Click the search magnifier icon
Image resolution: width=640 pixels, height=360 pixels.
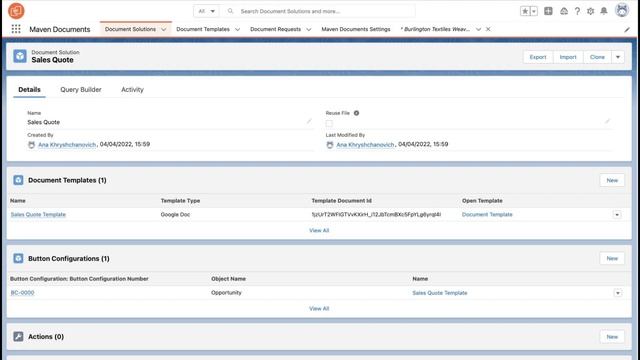[230, 11]
